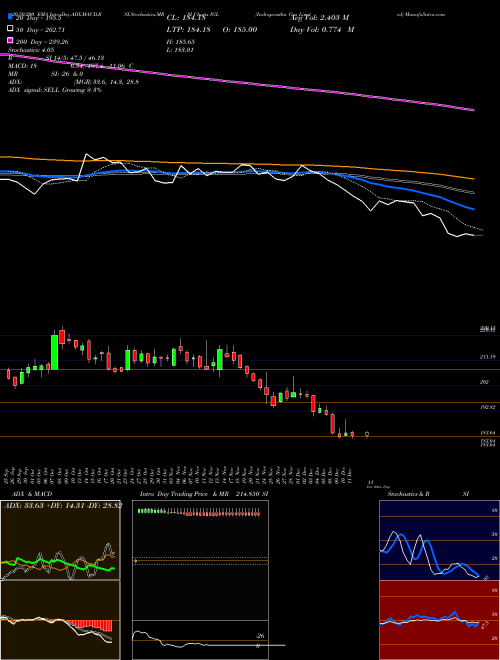Click the 'Stochastics & R SI' panel title
The image size is (500, 660).
(428, 494)
